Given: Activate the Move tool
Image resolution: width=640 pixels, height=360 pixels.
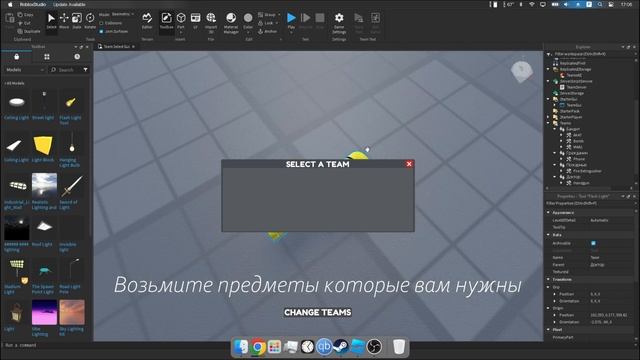Looking at the screenshot, I should pos(64,21).
